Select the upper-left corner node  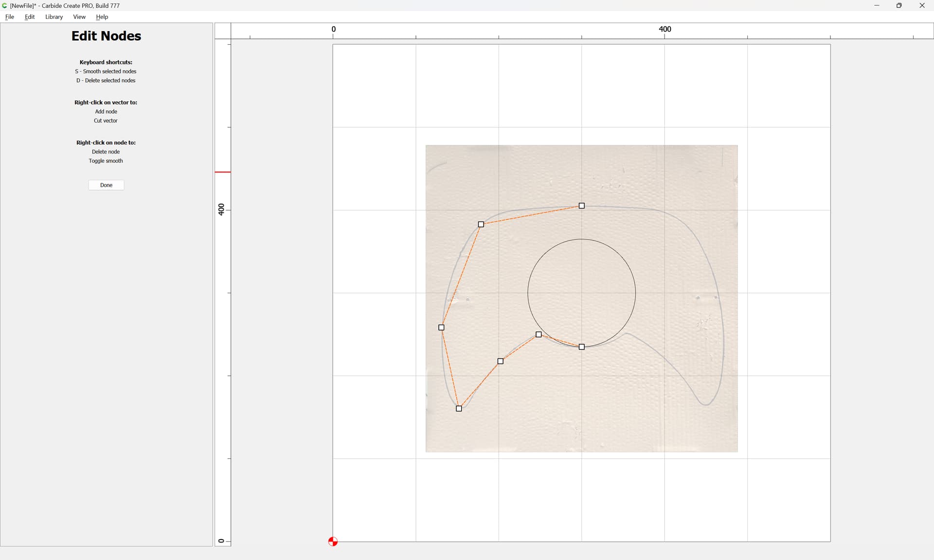[481, 225]
